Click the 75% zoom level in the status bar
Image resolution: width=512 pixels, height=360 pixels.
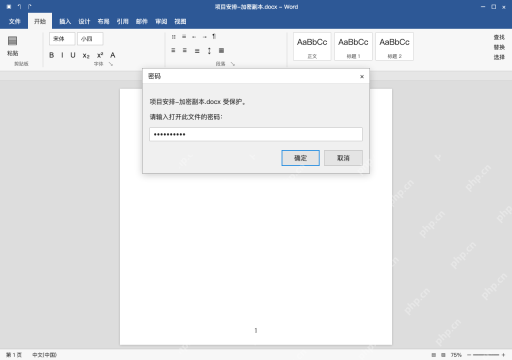coord(456,355)
